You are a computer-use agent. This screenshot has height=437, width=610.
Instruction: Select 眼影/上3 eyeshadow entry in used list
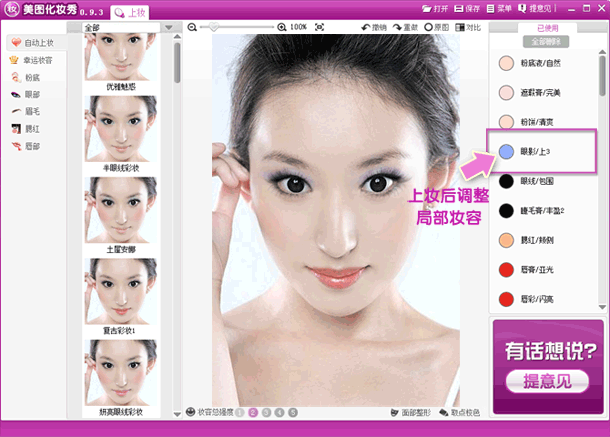(x=540, y=151)
